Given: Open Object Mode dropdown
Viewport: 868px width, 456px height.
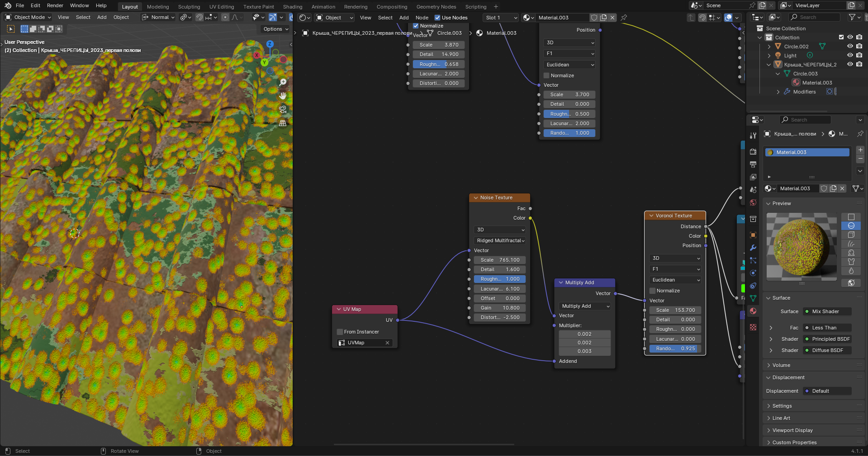Looking at the screenshot, I should coord(28,17).
